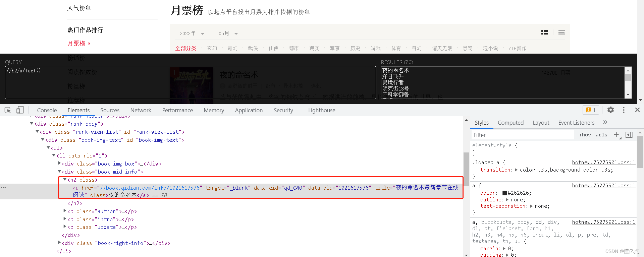This screenshot has height=257, width=644.
Task: Add new style rule plus icon
Action: (617, 135)
